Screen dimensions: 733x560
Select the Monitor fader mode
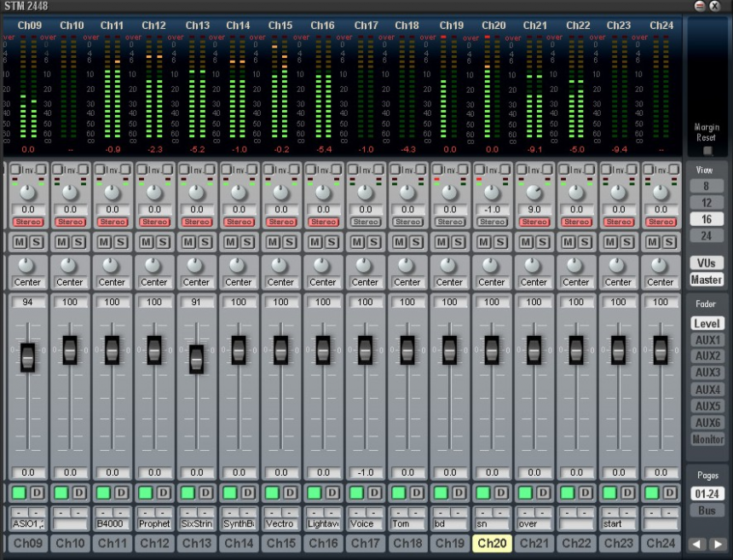pos(707,439)
